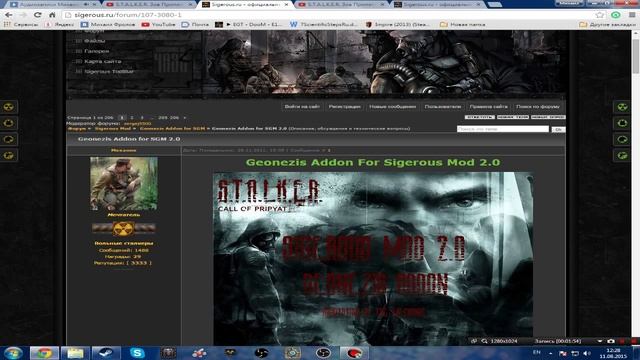Click the Новая тема button
The width and height of the screenshot is (640, 360).
point(513,117)
